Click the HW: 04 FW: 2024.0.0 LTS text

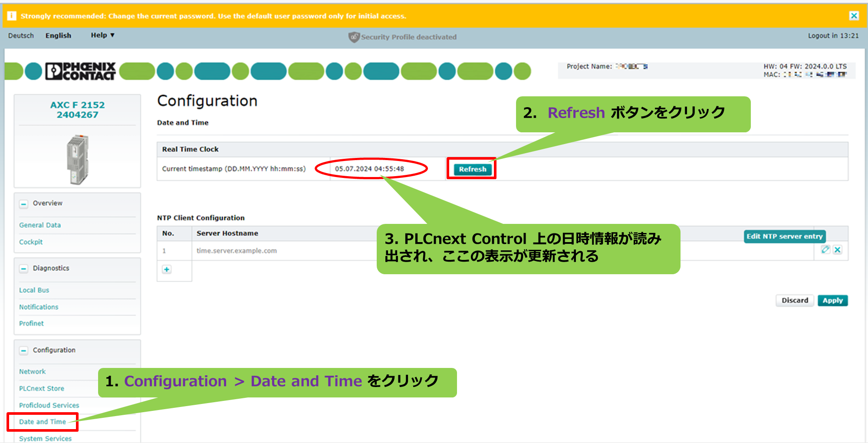coord(805,66)
